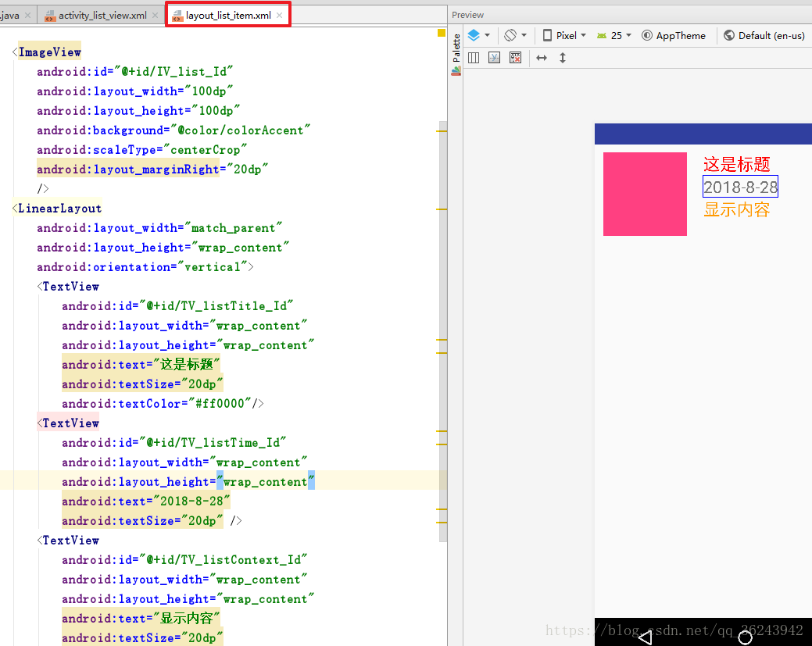Screen dimensions: 812x646
Task: Click the home circle icon in preview
Action: tap(745, 637)
